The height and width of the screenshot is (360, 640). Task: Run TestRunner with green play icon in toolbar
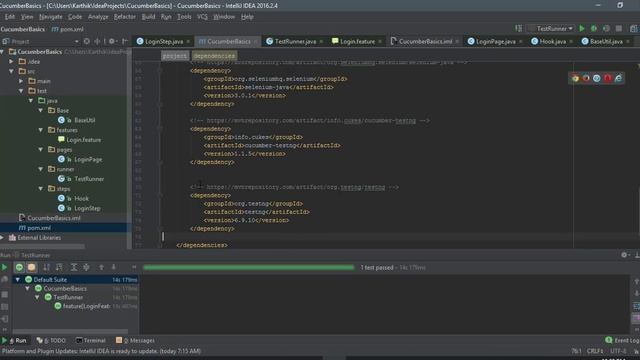(x=582, y=29)
